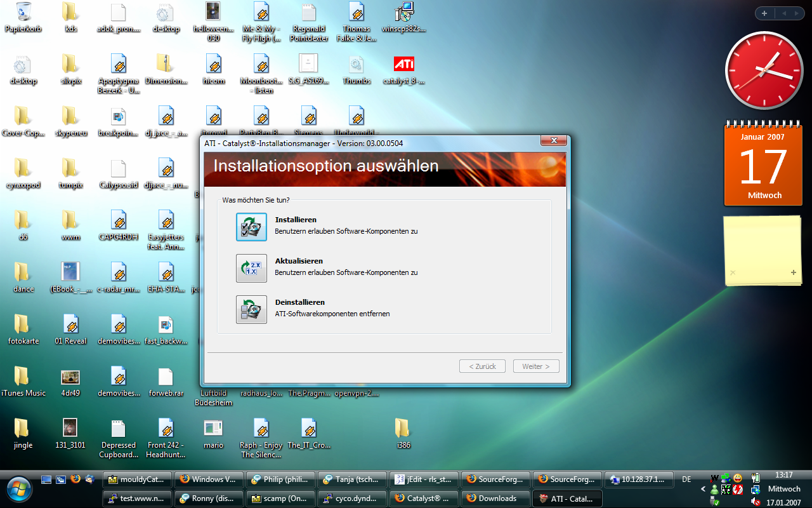Click the Weiter button in the installer
Screen dimensions: 812x508
click(x=536, y=366)
